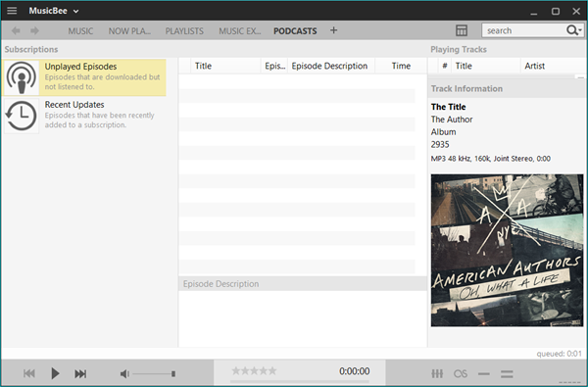
Task: Click the MP3 48 kHz format line
Action: pyautogui.click(x=491, y=159)
